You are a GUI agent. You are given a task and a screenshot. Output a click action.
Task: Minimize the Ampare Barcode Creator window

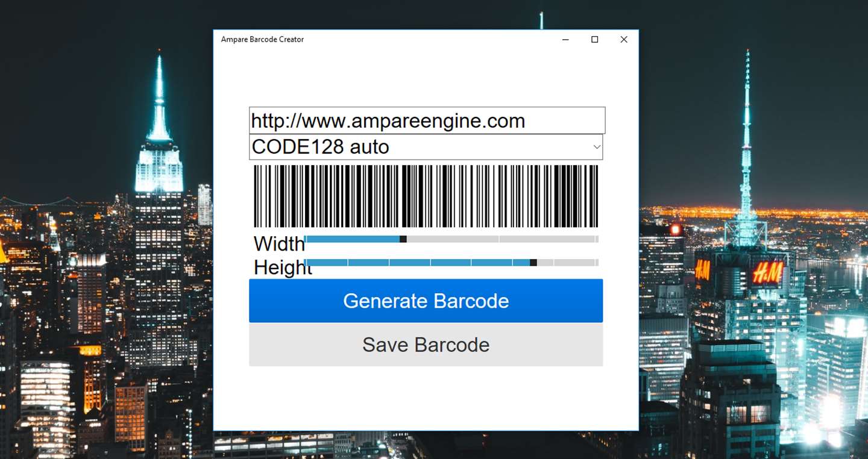566,39
